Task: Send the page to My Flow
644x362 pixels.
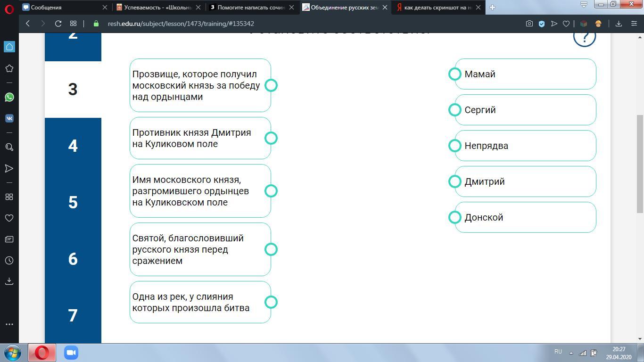Action: 554,24
